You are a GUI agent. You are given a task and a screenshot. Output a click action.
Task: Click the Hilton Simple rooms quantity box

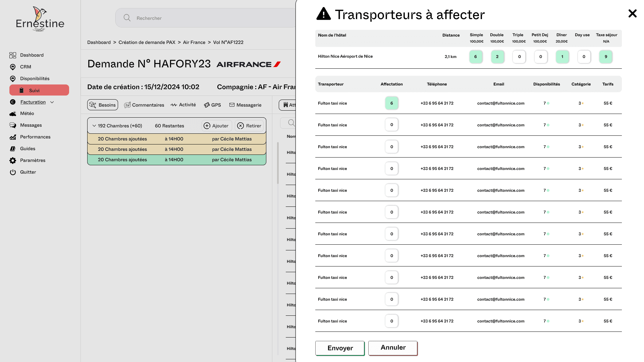tap(475, 57)
